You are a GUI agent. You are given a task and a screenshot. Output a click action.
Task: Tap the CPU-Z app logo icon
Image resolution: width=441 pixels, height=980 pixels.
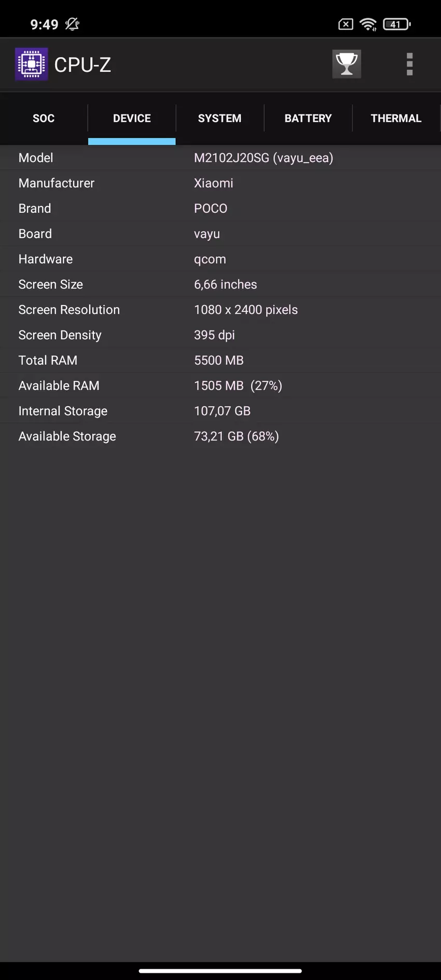(31, 64)
